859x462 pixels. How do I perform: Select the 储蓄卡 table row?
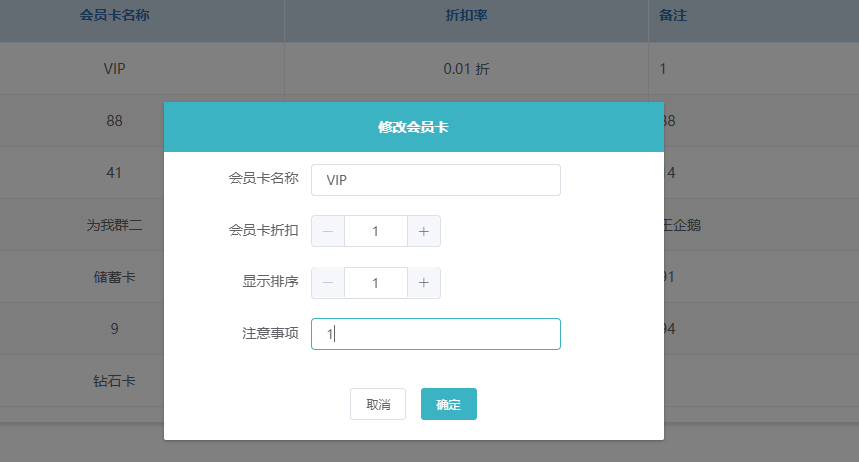coord(114,277)
